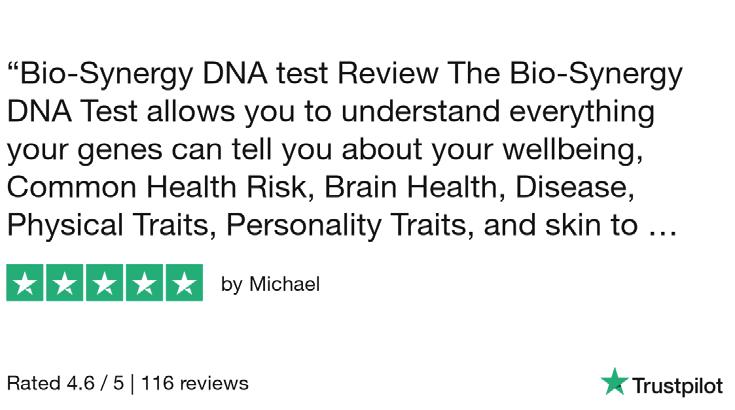
Task: Click the fourth green rating star
Action: [x=143, y=283]
